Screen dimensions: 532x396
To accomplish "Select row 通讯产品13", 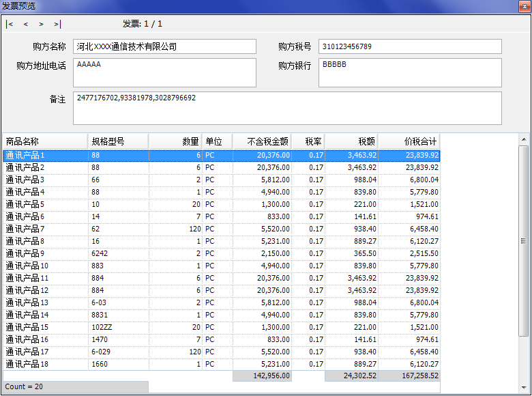I will pos(222,302).
